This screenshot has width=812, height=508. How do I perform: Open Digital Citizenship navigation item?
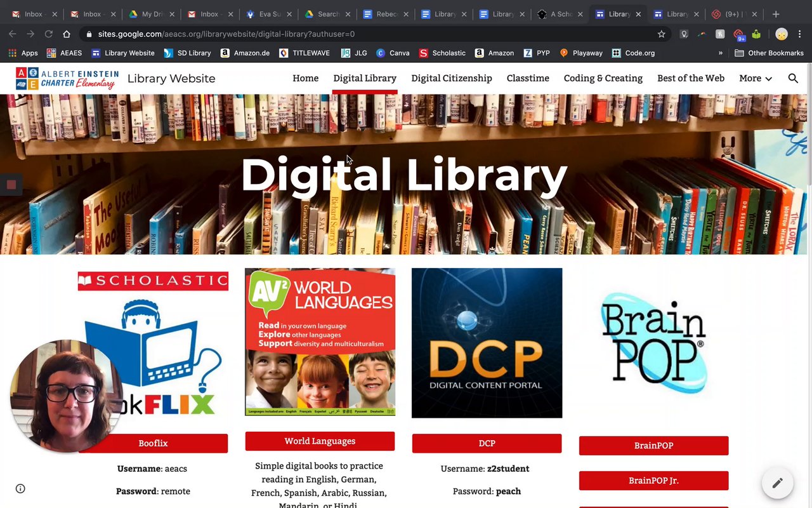coord(452,78)
